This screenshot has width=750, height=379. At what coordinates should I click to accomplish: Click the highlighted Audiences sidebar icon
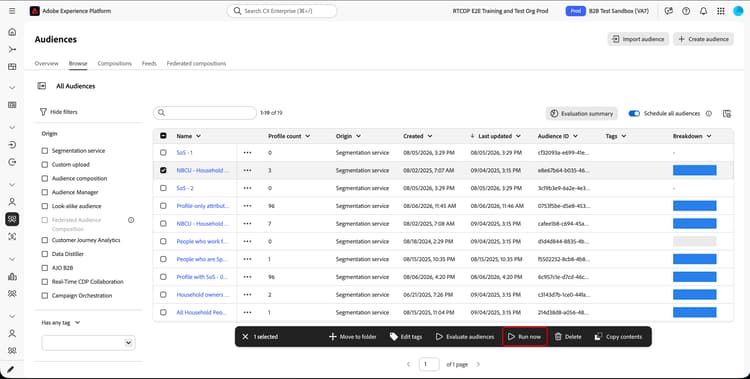click(12, 219)
